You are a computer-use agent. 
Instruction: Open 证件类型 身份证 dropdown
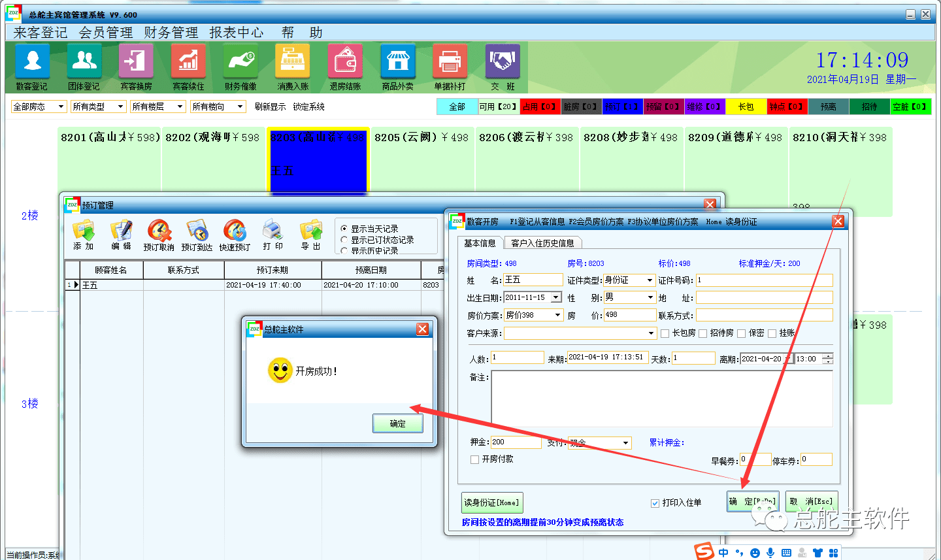tap(650, 280)
